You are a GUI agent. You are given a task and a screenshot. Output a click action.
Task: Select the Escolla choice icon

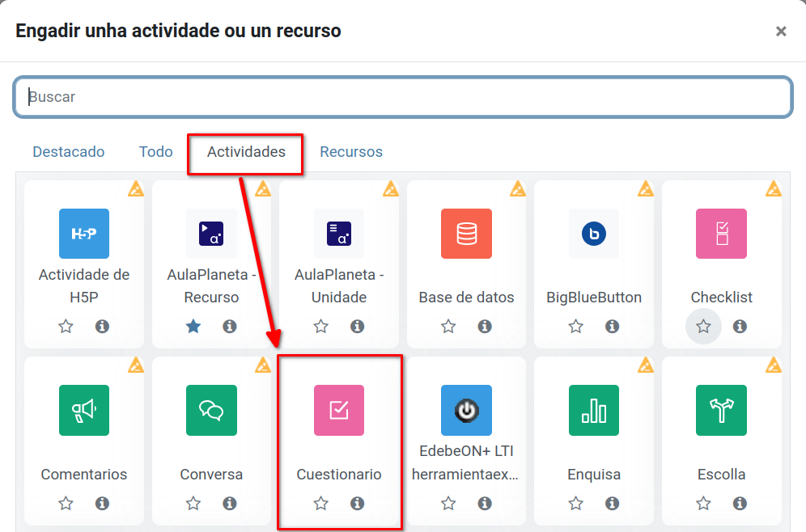721,410
